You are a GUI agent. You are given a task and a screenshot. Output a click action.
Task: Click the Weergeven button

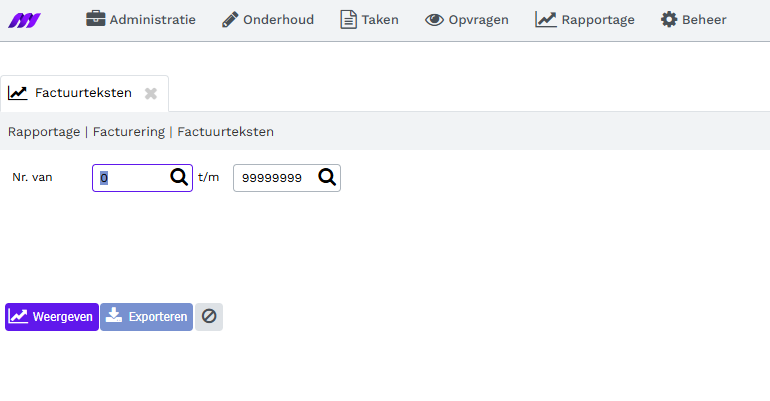pos(52,317)
